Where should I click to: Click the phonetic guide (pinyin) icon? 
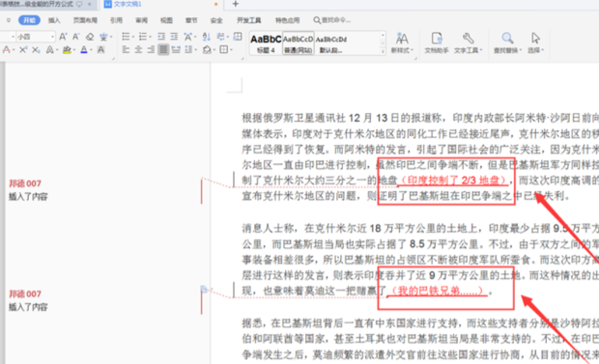click(x=103, y=37)
